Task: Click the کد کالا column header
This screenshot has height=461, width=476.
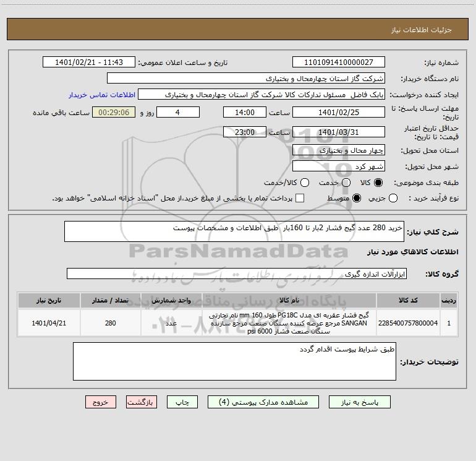Action: click(408, 300)
